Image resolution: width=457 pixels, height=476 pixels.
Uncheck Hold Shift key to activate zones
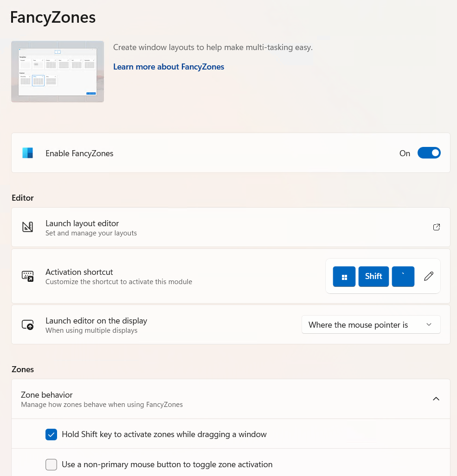coord(51,434)
